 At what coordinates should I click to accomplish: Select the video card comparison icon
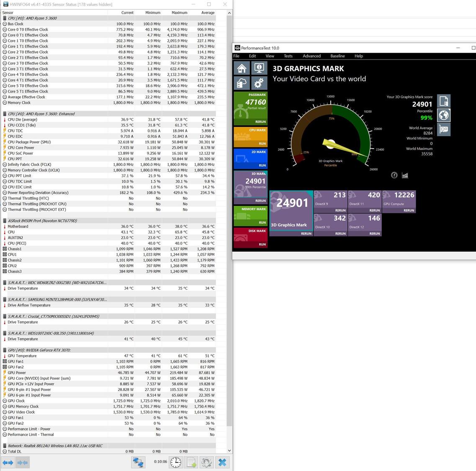(444, 129)
